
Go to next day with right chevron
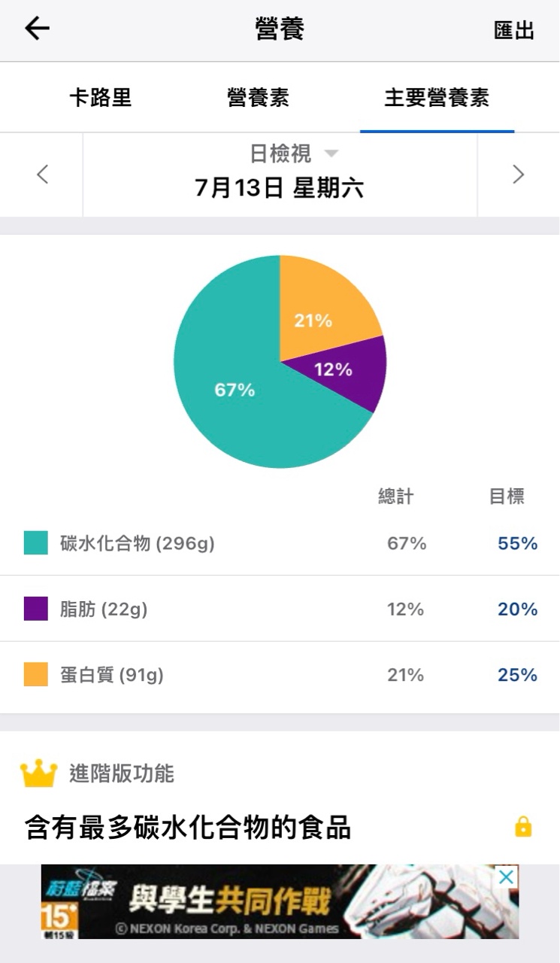click(518, 175)
